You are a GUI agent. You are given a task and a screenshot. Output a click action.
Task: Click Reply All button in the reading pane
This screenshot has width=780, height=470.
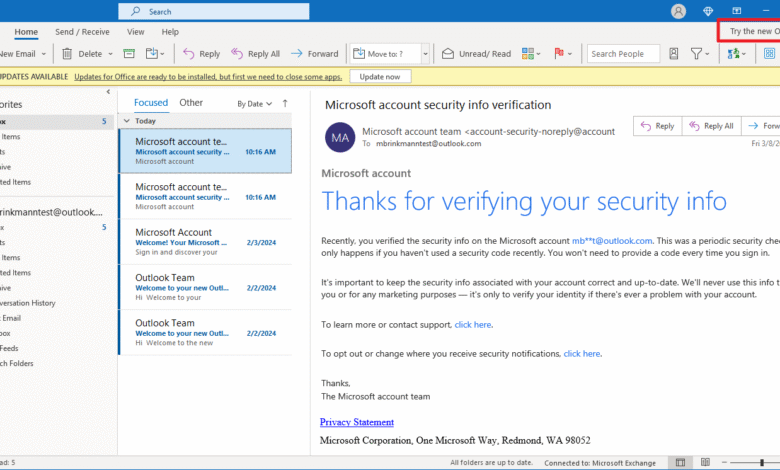click(x=712, y=126)
